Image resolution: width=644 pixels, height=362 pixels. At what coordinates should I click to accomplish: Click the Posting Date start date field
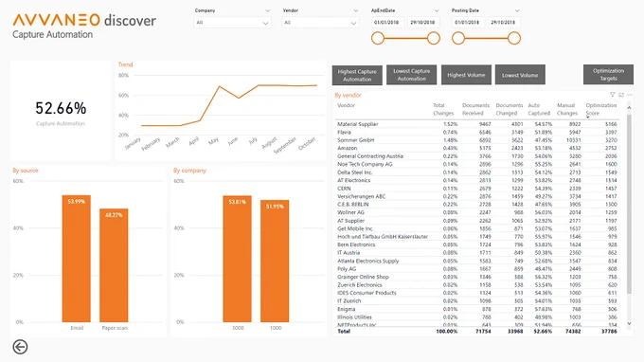point(468,22)
